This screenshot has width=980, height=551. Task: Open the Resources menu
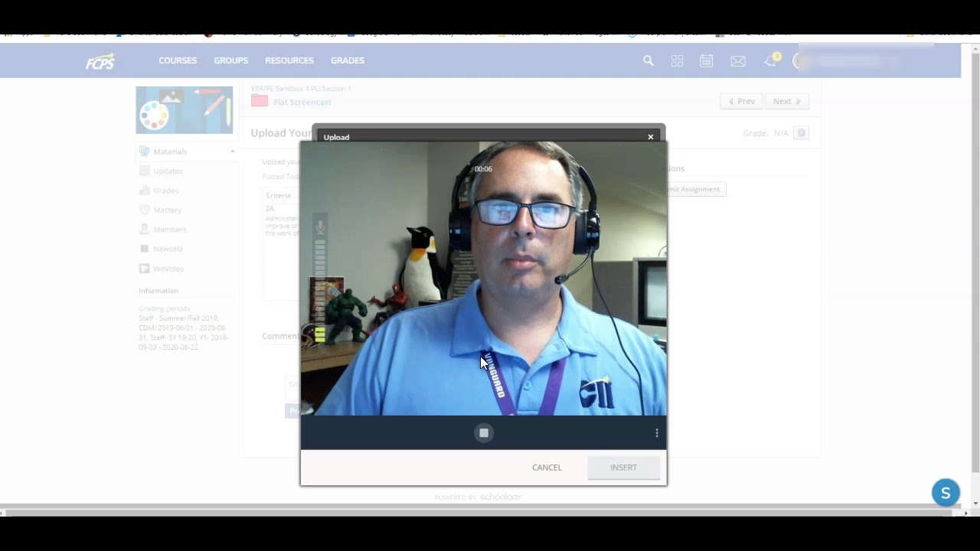tap(289, 60)
